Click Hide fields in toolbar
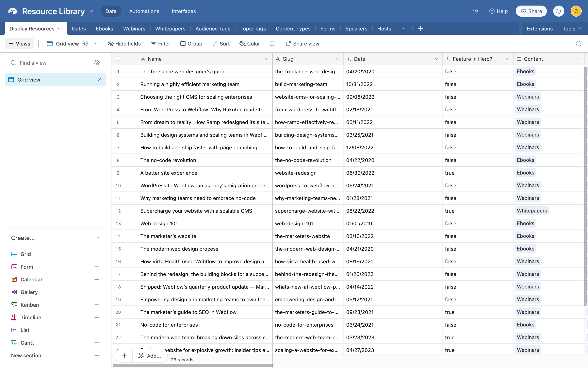Viewport: 588px width, 368px height. (124, 44)
